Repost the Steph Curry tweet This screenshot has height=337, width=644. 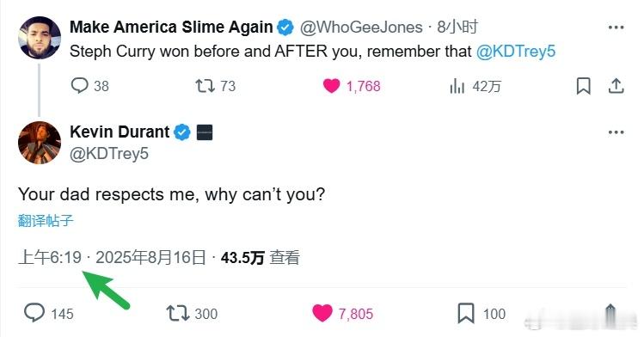pyautogui.click(x=215, y=86)
